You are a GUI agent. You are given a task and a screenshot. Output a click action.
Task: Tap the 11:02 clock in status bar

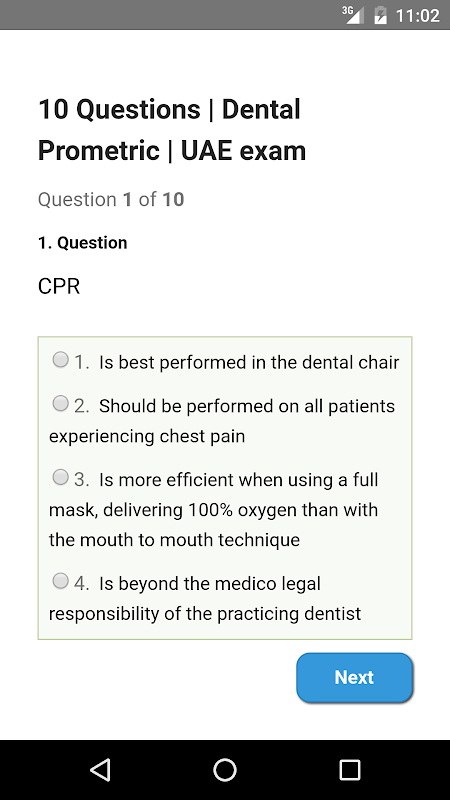pyautogui.click(x=418, y=16)
